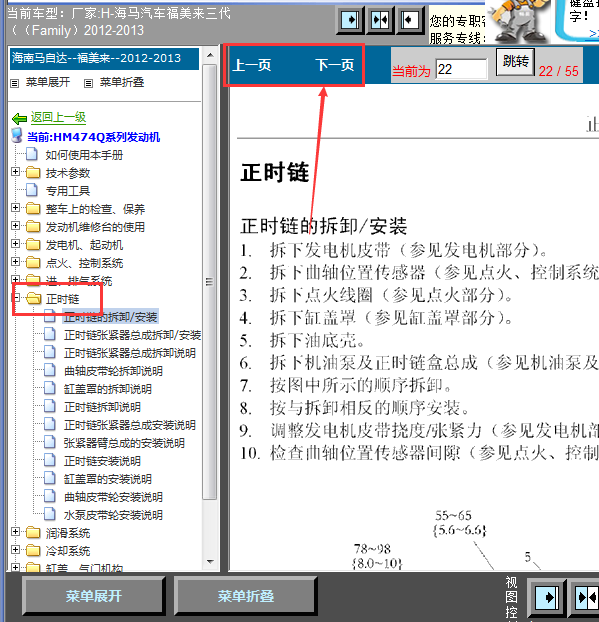Viewport: 599px width, 622px height.
Task: Open 正时链拆卸说明 tree item
Action: pos(102,407)
